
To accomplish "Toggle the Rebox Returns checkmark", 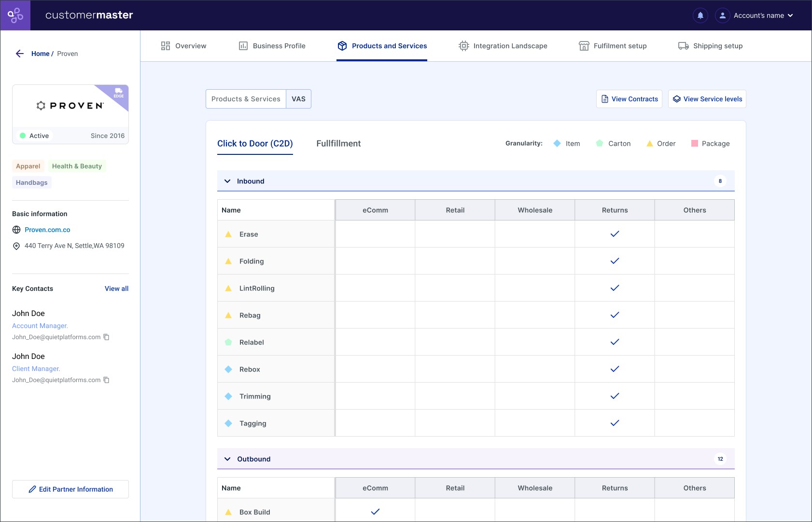I will [x=615, y=369].
